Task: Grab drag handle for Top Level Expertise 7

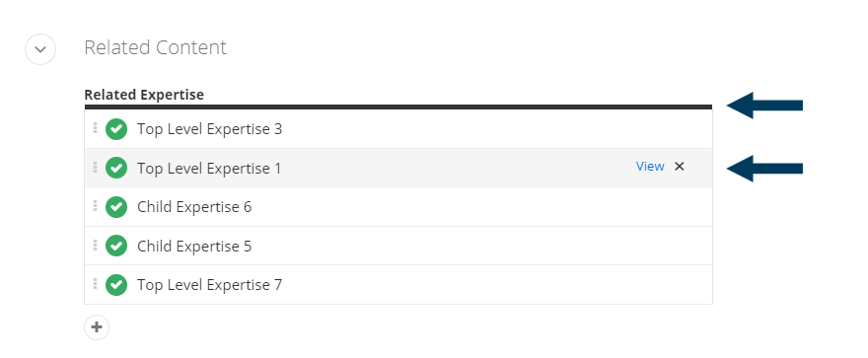Action: click(96, 284)
